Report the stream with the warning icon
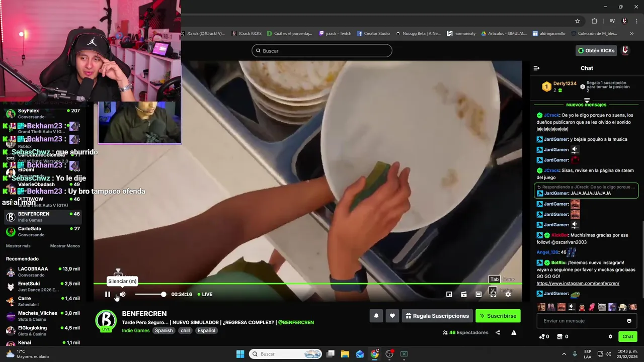This screenshot has width=644, height=362. coord(514,332)
